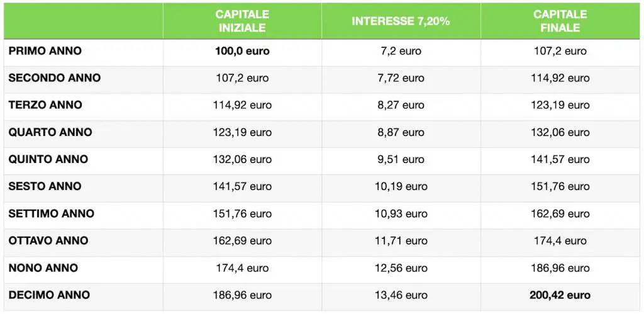Click the 10,93 euro interest cell
Viewport: 644px width, 314px height.
tap(401, 214)
